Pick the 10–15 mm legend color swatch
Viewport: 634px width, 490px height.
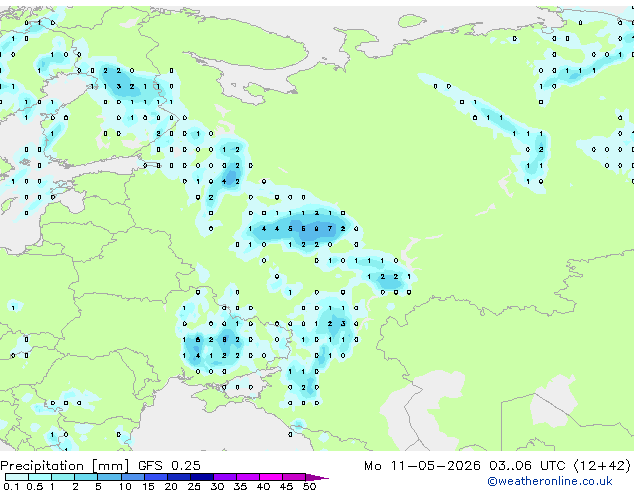pos(132,477)
